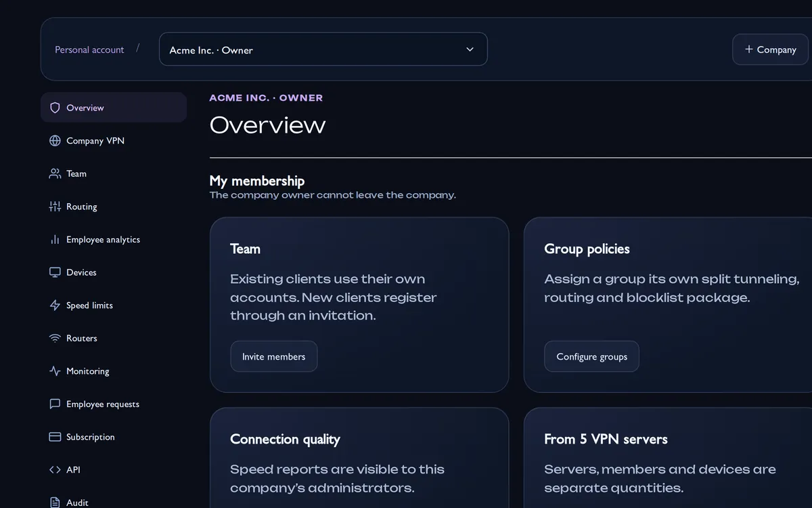Open the Subscription sidebar item
The height and width of the screenshot is (508, 812).
tap(114, 437)
